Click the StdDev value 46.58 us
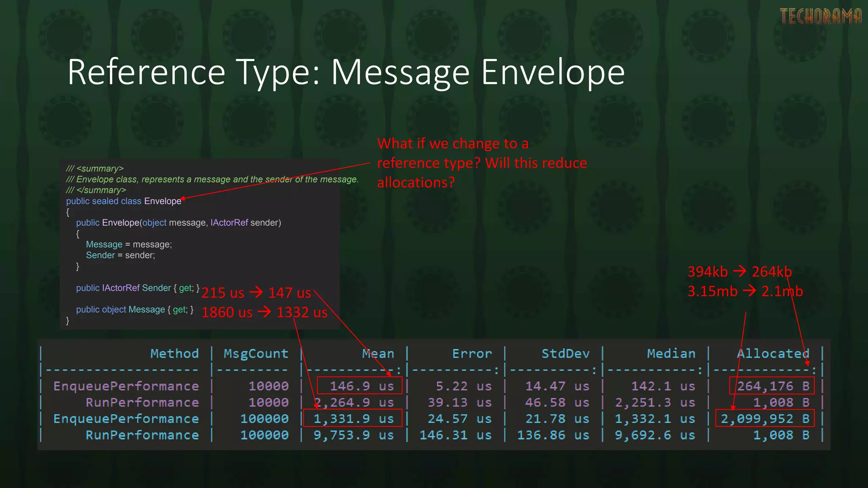The height and width of the screenshot is (488, 868). click(x=557, y=402)
